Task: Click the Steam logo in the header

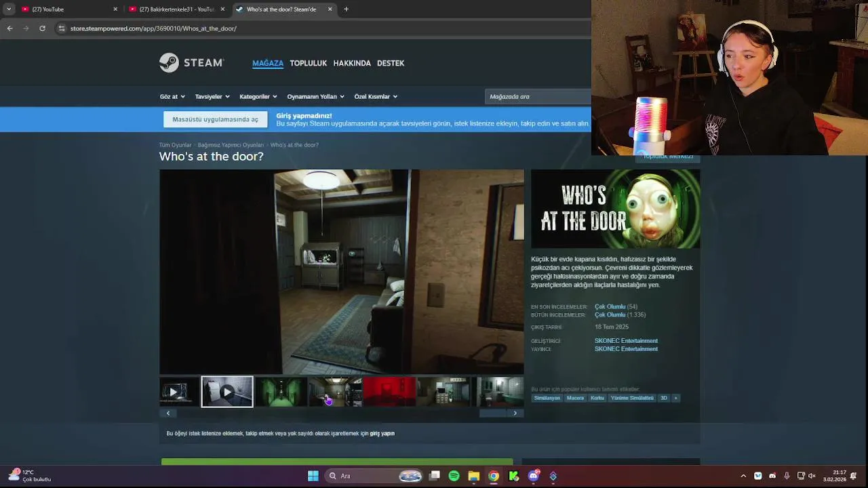Action: pos(191,62)
